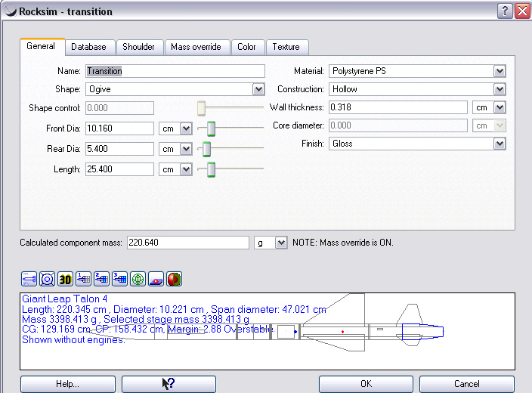Select stage 2 view icon
The height and width of the screenshot is (393, 532).
pos(101,280)
